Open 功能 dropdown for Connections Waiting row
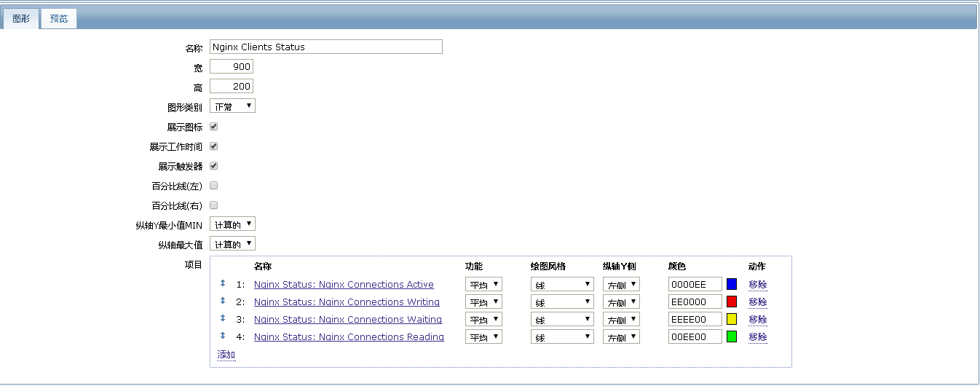This screenshot has width=980, height=386. 483,319
